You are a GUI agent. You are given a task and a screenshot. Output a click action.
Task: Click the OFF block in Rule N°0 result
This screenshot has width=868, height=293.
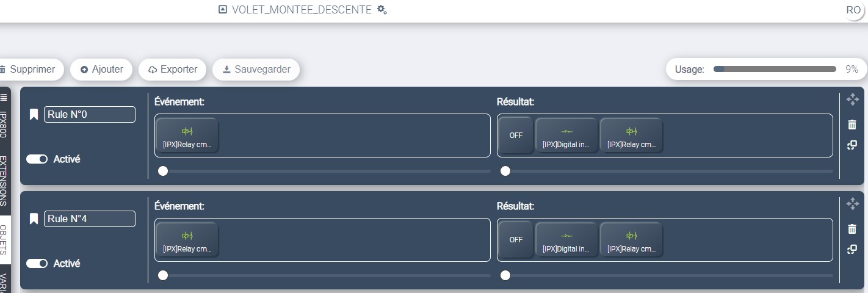(x=516, y=135)
